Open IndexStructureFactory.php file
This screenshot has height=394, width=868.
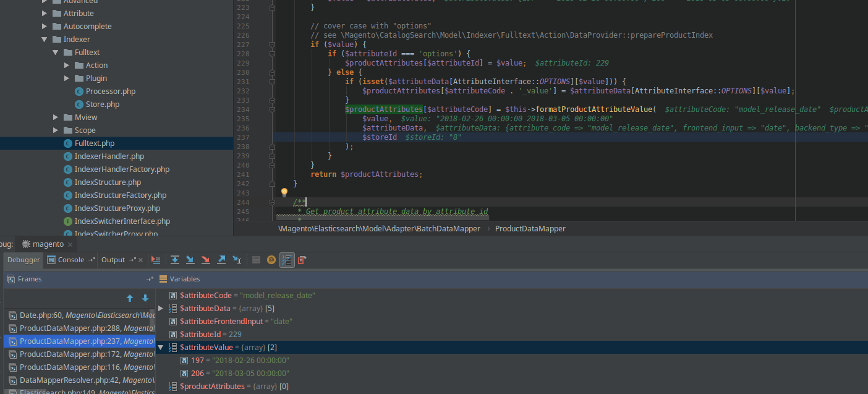pyautogui.click(x=121, y=195)
